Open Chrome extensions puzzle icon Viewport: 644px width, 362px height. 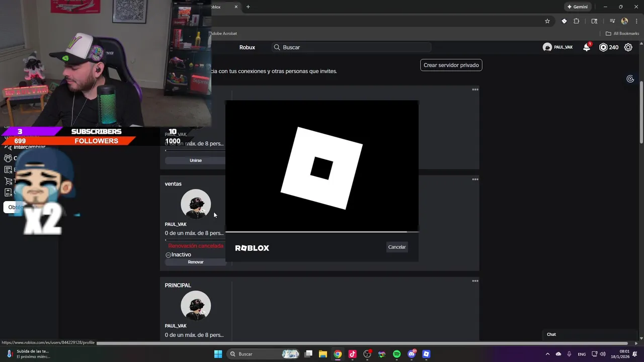coord(577,21)
